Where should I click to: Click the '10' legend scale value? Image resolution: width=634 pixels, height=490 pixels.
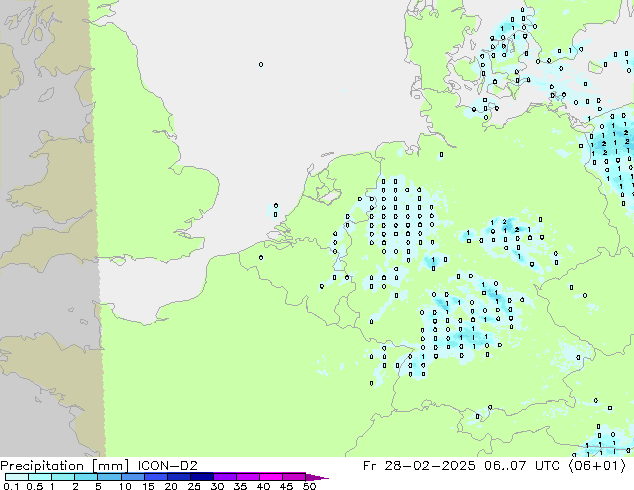[125, 486]
